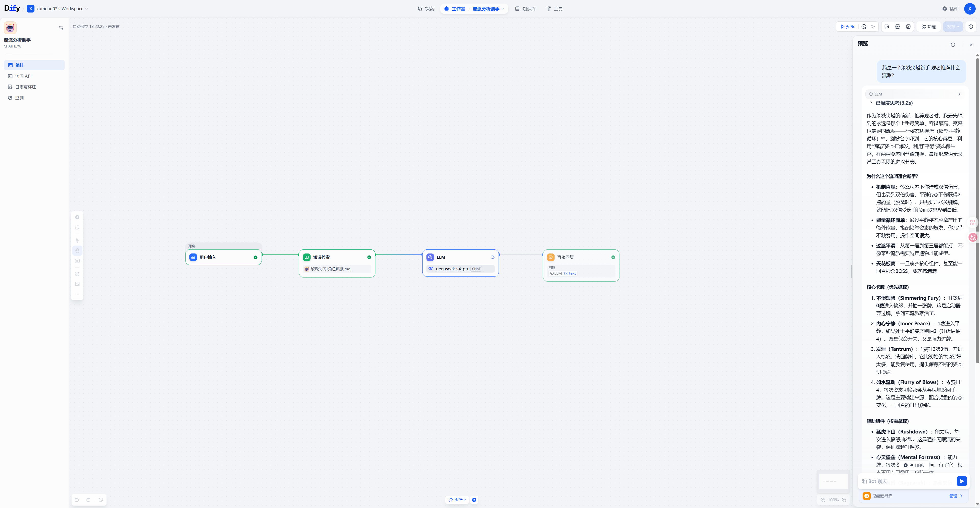This screenshot has height=508, width=980.
Task: Click the user avatar X at top right
Action: [969, 9]
